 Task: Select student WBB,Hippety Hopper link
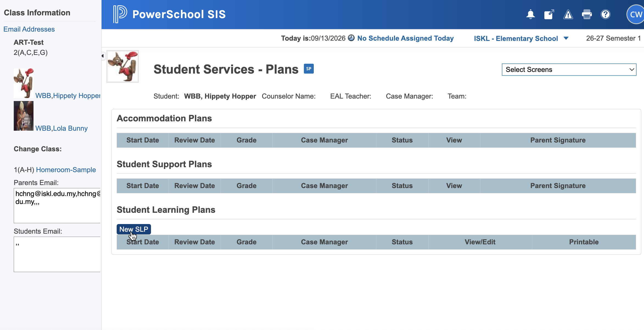[x=68, y=96]
